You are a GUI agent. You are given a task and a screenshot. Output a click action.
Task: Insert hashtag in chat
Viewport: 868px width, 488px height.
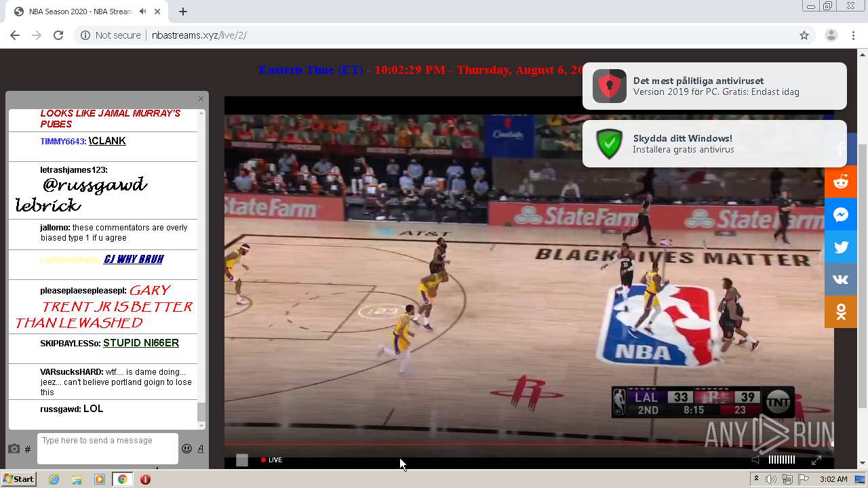[x=28, y=449]
